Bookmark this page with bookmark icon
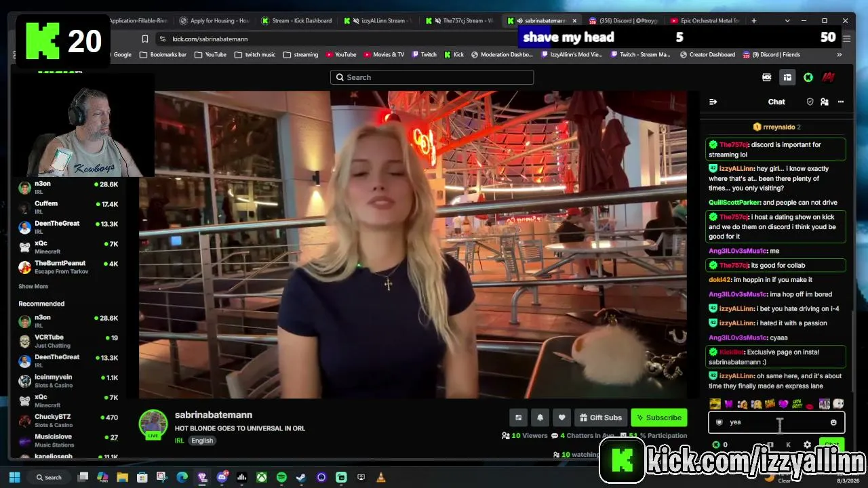 tap(144, 39)
